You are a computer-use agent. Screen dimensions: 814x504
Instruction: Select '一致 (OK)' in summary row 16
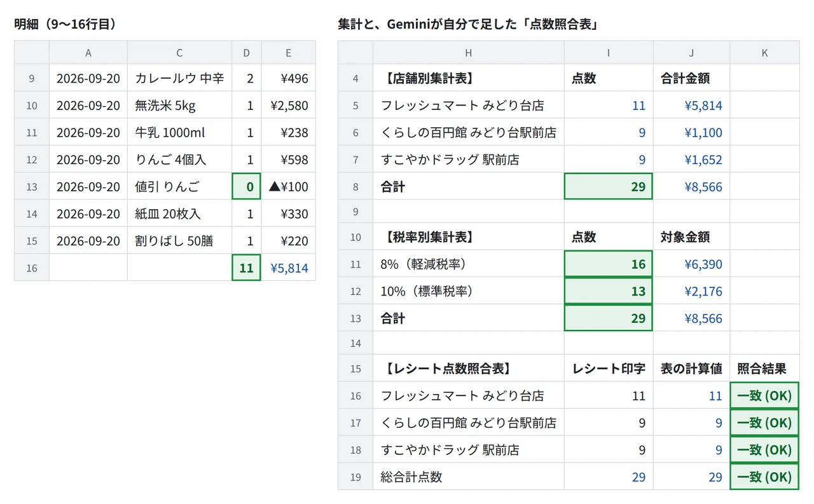[x=764, y=395]
